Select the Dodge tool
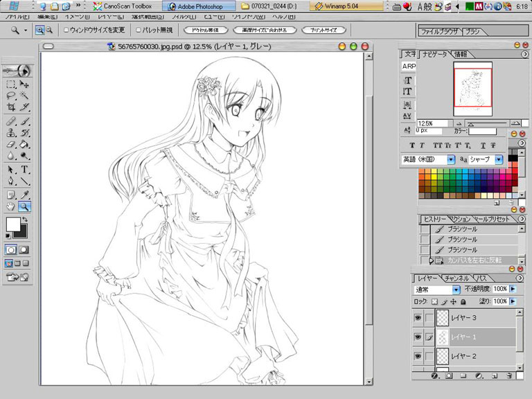This screenshot has height=399, width=532. (x=24, y=156)
